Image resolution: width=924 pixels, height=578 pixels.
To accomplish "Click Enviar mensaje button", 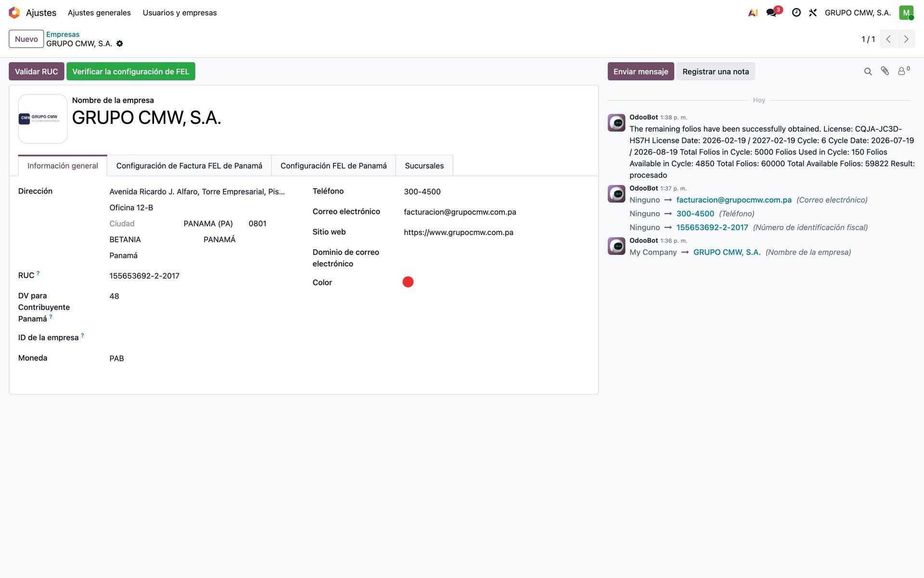I will [641, 71].
